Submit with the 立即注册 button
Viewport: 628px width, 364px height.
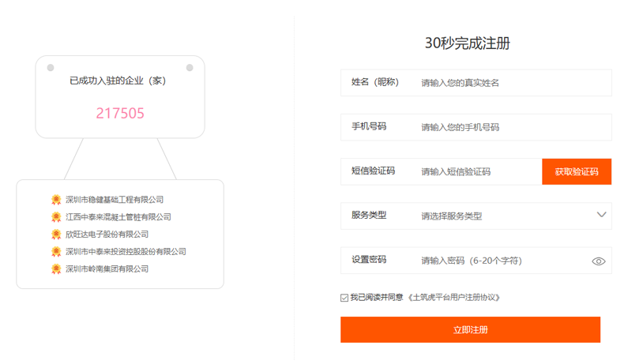[x=470, y=330]
